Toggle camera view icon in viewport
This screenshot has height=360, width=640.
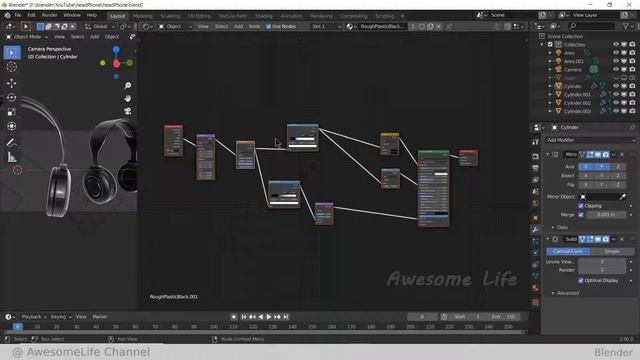[128, 111]
